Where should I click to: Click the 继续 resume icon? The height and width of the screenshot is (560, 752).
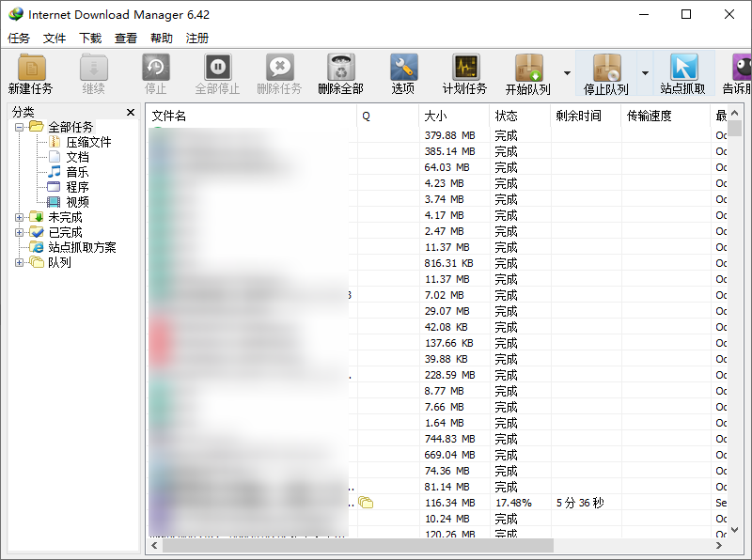tap(93, 67)
